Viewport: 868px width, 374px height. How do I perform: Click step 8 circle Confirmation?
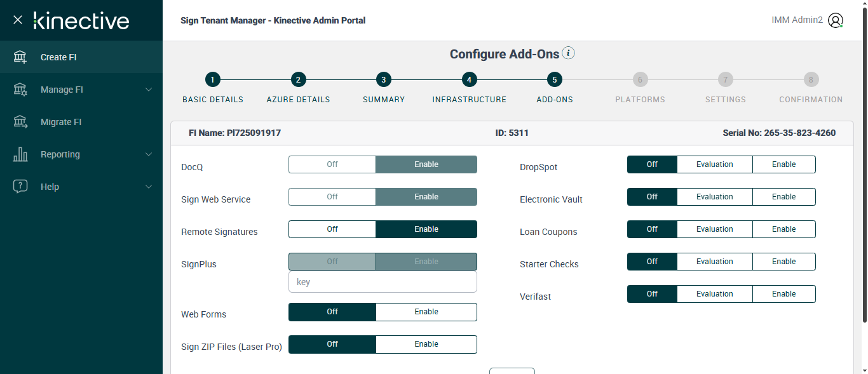click(811, 79)
